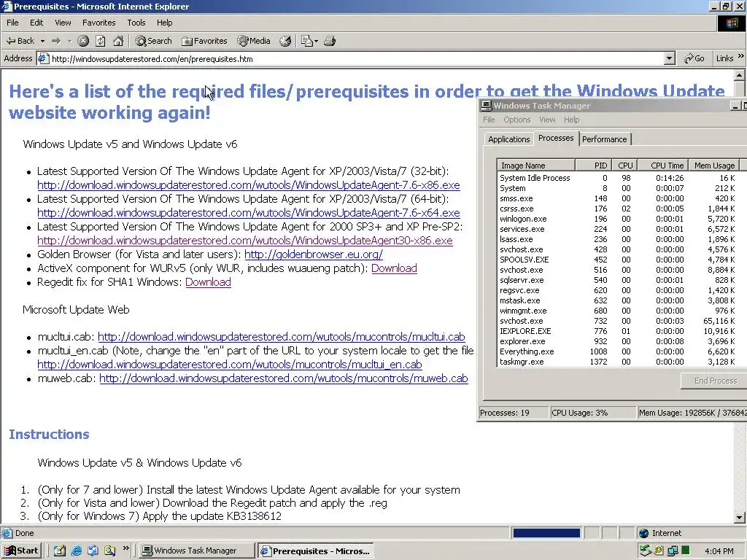Viewport: 747px width, 560px height.
Task: Expand the Address bar dropdown
Action: point(670,58)
